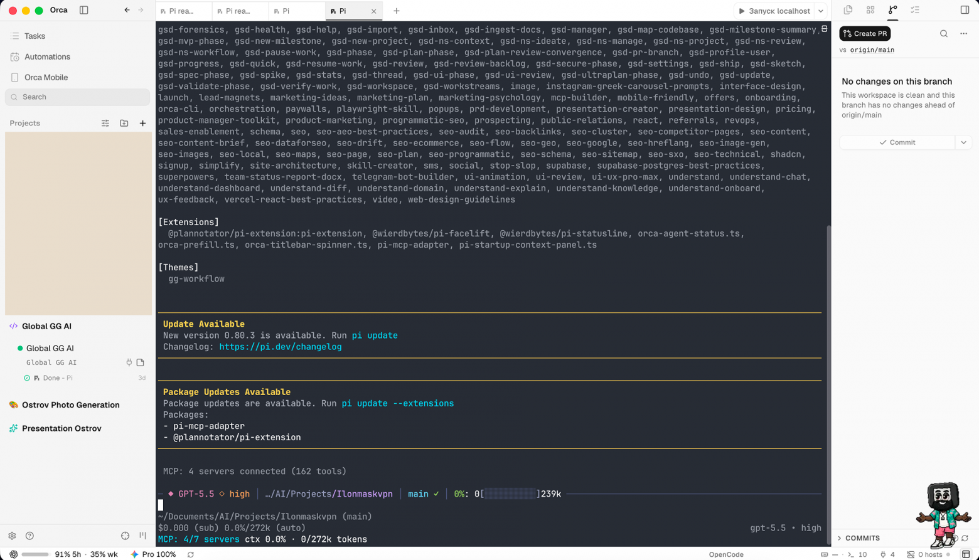Open the grid apps panel icon
Image resolution: width=979 pixels, height=560 pixels.
(x=870, y=10)
